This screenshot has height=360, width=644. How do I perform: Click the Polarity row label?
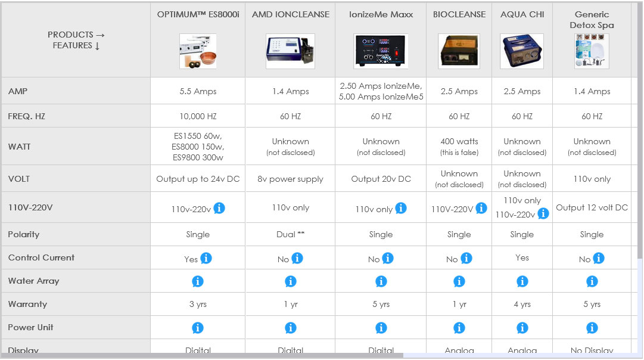(23, 235)
